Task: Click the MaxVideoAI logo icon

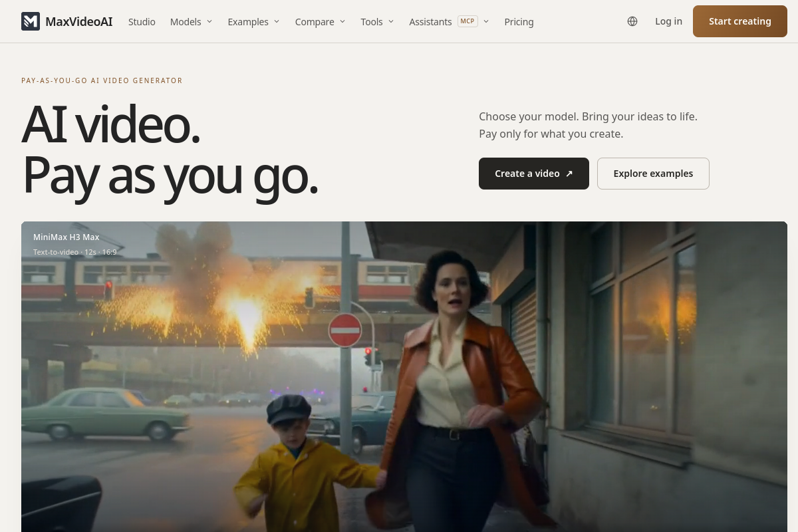Action: point(31,21)
